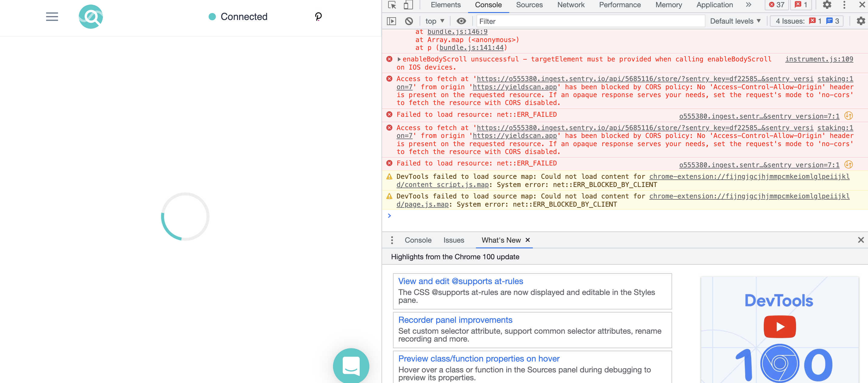Open the Issues drawer tab
Viewport: 868px width, 383px height.
tap(454, 240)
